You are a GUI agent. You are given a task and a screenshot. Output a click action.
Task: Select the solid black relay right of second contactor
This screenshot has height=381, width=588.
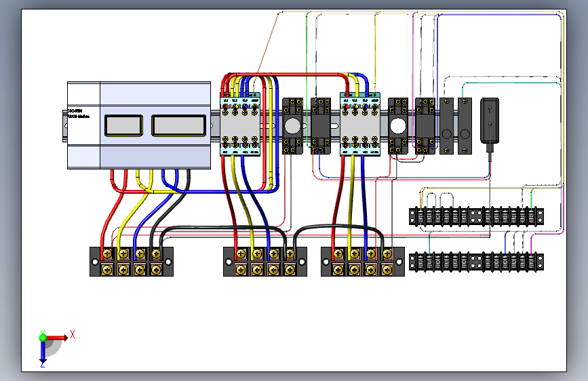425,126
